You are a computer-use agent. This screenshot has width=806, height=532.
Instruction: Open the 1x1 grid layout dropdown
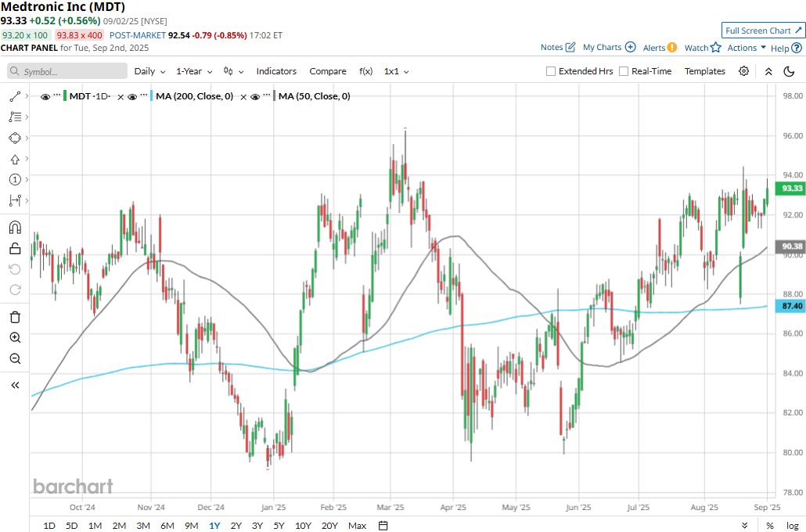click(x=396, y=71)
